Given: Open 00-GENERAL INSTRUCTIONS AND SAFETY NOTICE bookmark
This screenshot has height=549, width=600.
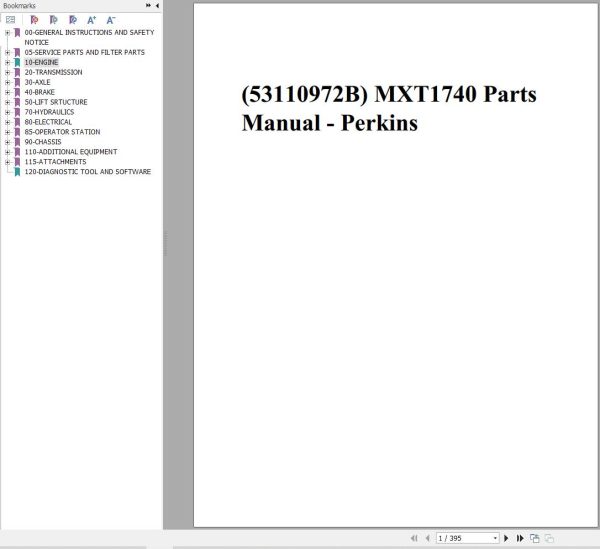Looking at the screenshot, I should point(89,37).
